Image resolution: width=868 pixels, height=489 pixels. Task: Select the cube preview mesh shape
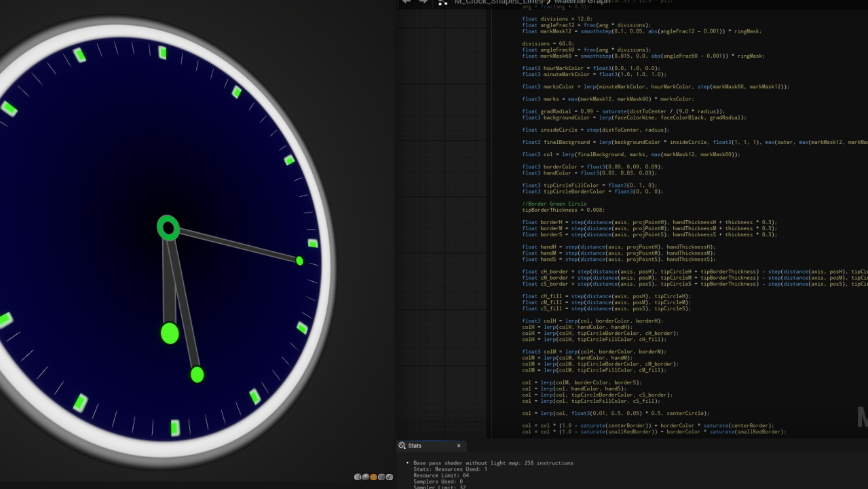click(x=382, y=477)
